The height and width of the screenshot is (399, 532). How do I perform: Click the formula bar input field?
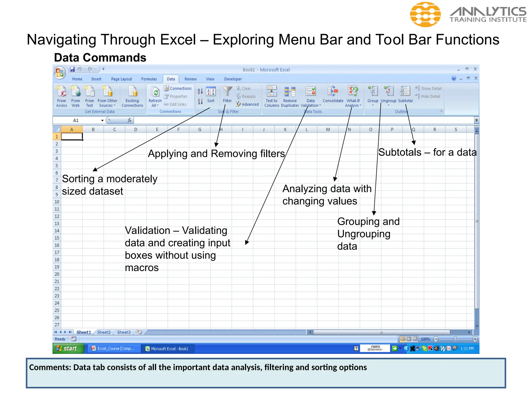pyautogui.click(x=304, y=120)
